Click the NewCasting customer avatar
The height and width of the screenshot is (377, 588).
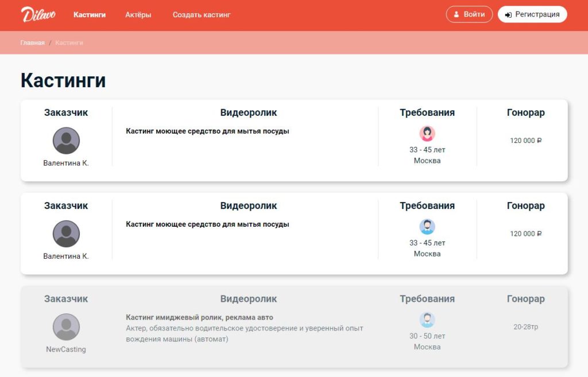pyautogui.click(x=66, y=327)
